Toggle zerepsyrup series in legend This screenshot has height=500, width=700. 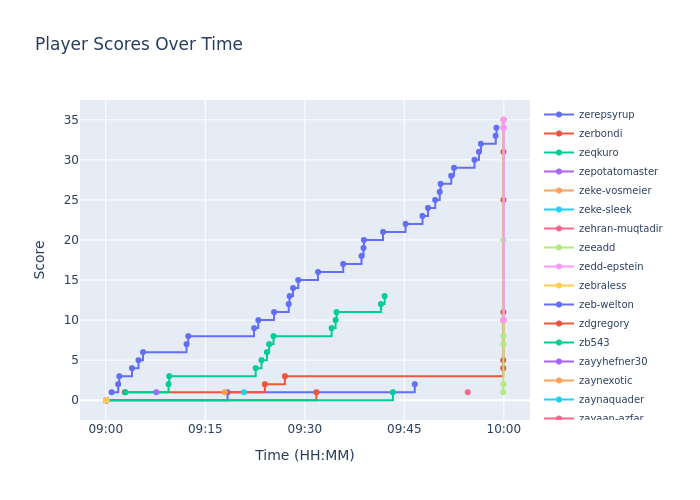pos(606,115)
